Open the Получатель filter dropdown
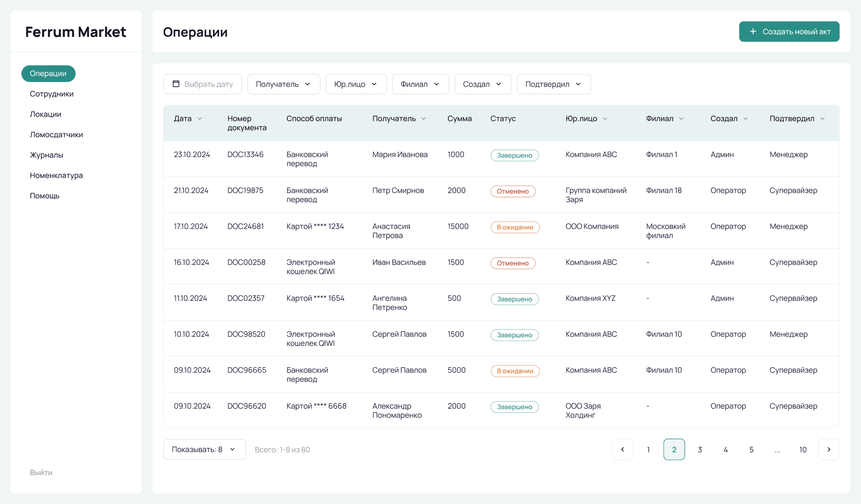This screenshot has height=504, width=861. tap(284, 84)
